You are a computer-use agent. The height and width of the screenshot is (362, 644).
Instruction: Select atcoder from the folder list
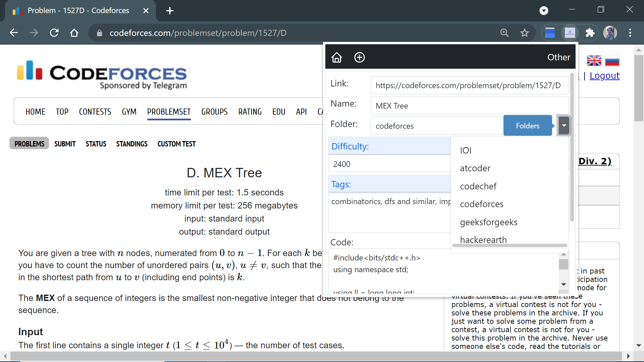click(x=475, y=168)
